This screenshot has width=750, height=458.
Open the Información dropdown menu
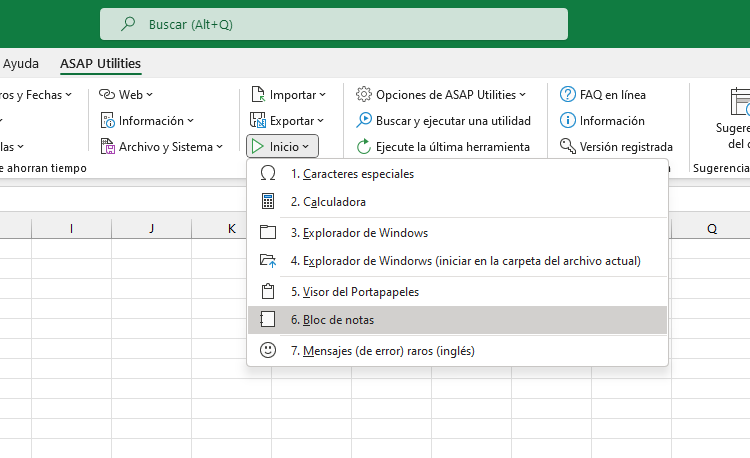click(147, 121)
